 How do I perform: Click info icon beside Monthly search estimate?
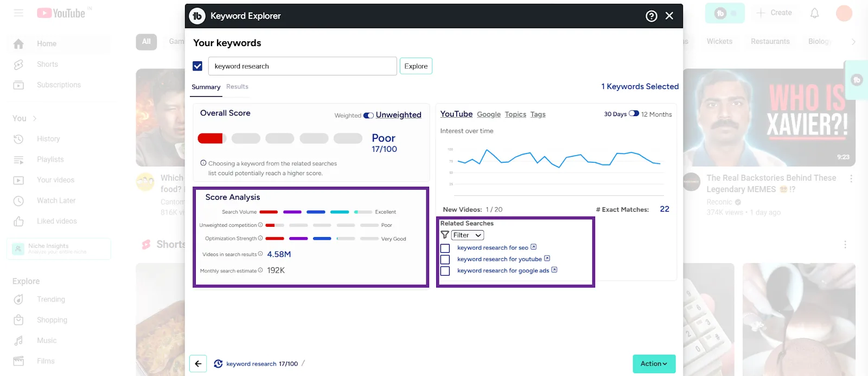pyautogui.click(x=260, y=270)
